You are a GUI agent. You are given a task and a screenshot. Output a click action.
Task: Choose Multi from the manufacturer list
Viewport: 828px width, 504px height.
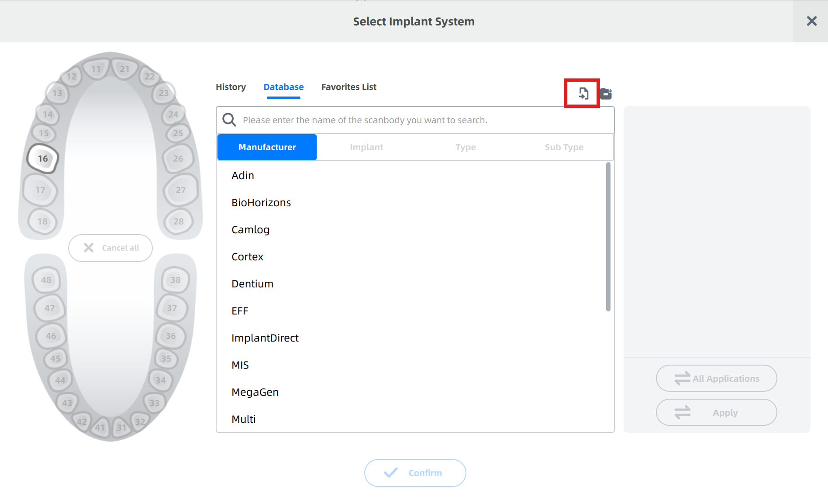click(x=412, y=419)
